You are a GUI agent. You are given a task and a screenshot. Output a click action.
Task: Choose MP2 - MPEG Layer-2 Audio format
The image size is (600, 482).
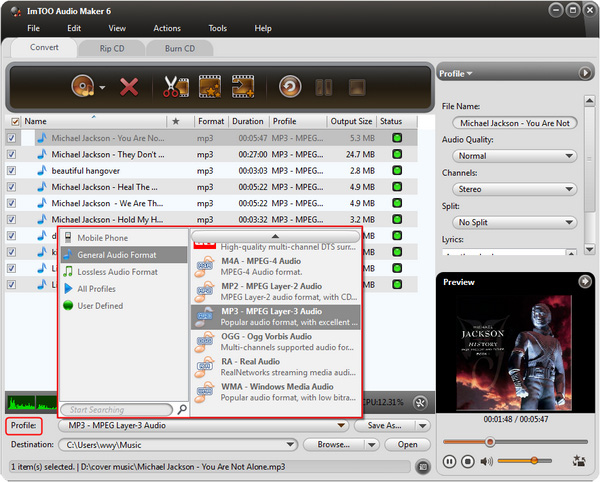pyautogui.click(x=276, y=291)
